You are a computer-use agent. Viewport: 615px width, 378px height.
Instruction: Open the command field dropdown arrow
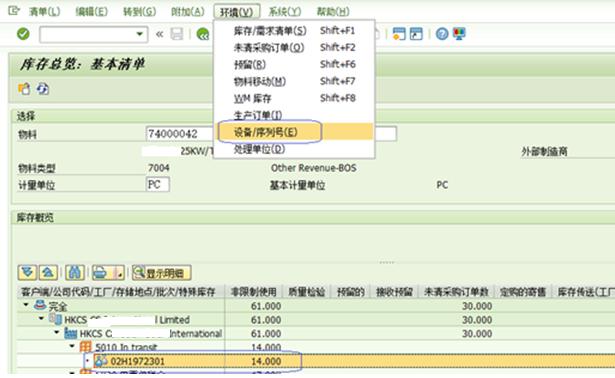coord(140,35)
